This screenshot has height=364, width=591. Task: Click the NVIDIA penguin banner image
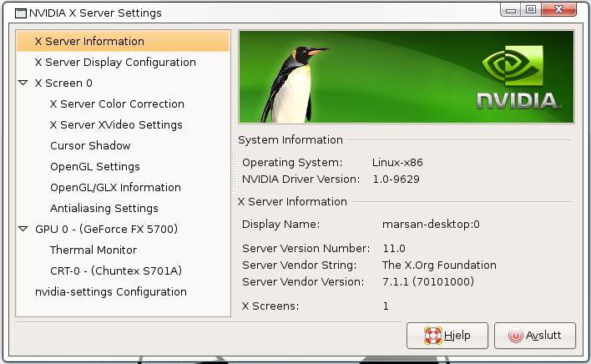[407, 77]
